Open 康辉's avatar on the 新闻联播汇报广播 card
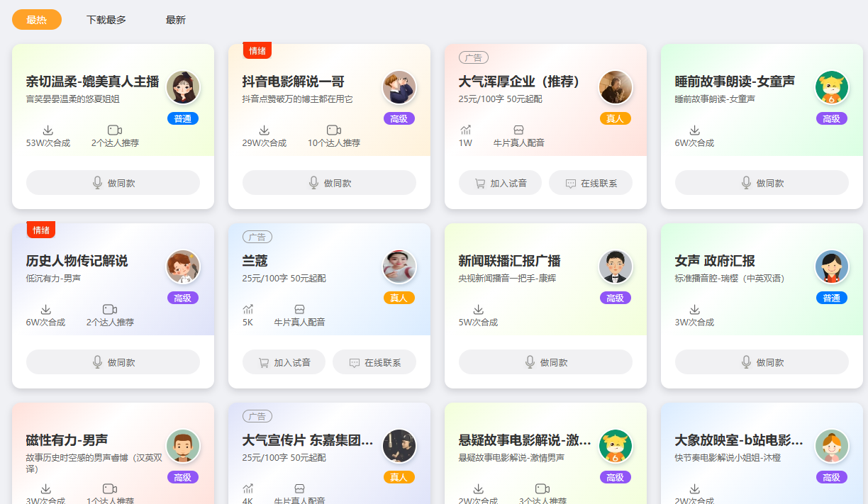Viewport: 868px width, 504px height. pyautogui.click(x=614, y=267)
